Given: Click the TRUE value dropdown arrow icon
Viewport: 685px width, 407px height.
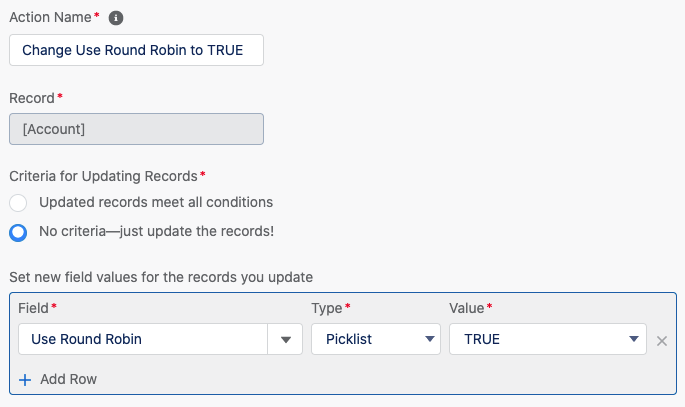Looking at the screenshot, I should 634,339.
